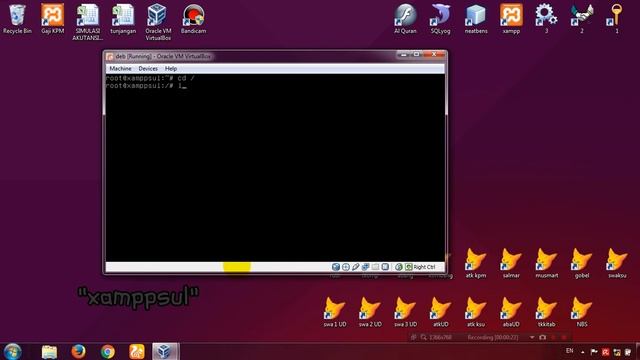Select the swa 2 UD shortcut

click(x=370, y=312)
